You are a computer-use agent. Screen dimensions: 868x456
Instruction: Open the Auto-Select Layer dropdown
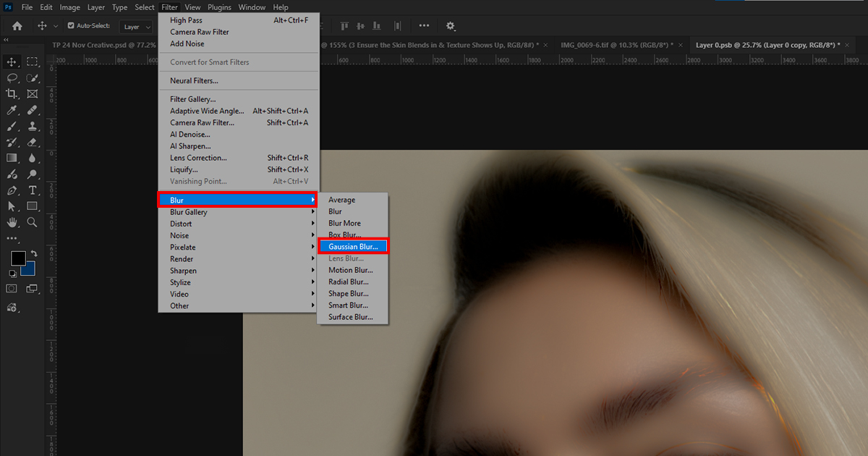coord(137,27)
